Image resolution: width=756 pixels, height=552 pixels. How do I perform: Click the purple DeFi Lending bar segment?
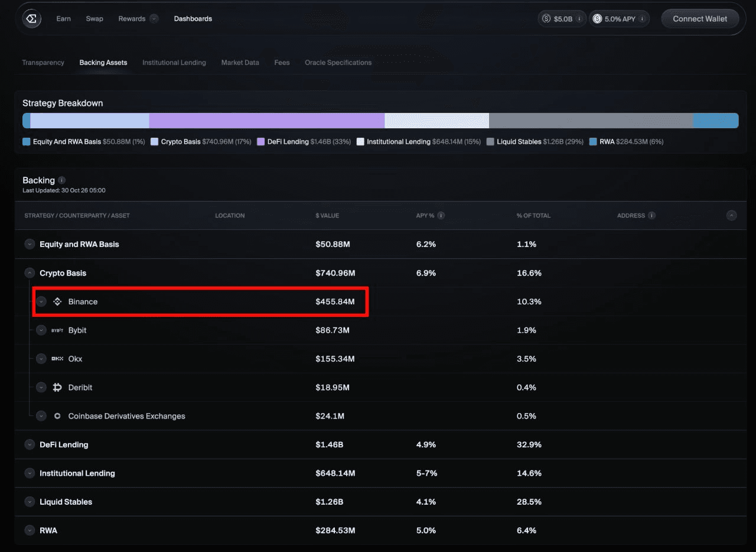click(x=267, y=121)
